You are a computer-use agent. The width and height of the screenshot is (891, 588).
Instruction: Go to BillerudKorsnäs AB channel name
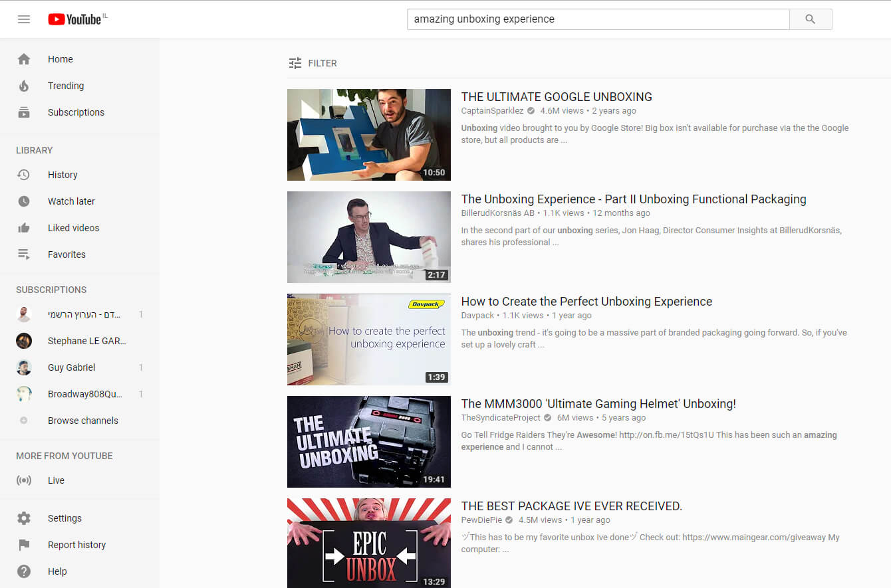(x=497, y=213)
